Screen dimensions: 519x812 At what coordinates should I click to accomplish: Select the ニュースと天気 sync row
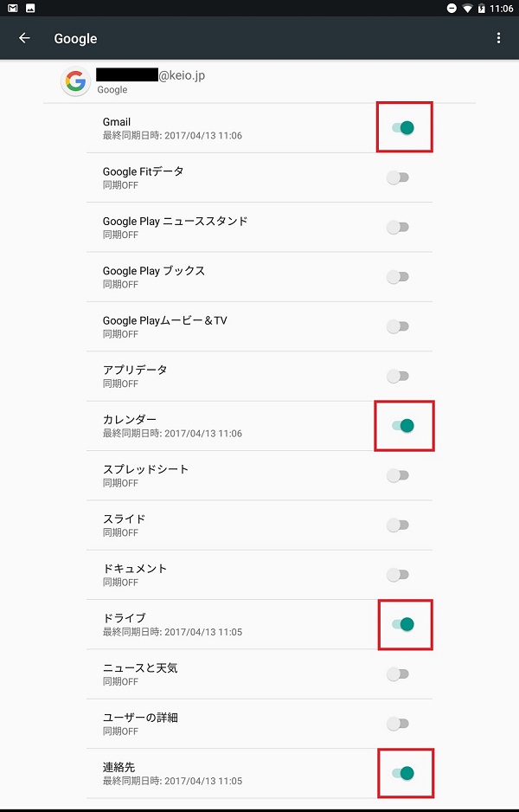(259, 674)
